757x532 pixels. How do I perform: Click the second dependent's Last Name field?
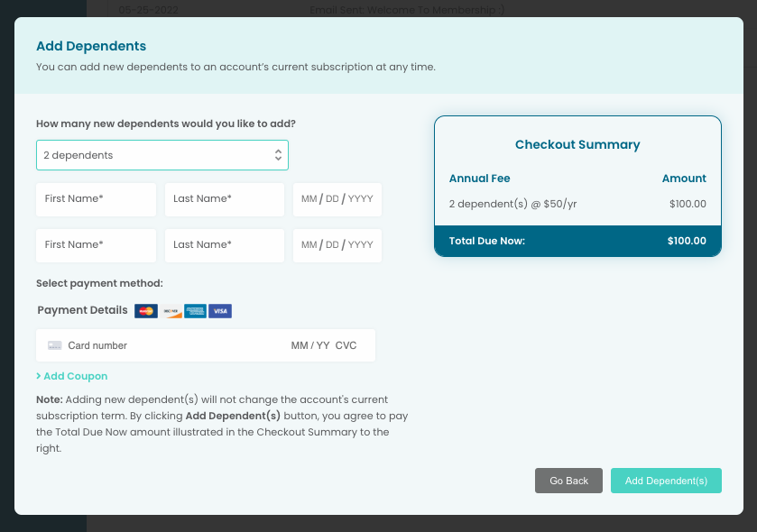[x=224, y=244]
